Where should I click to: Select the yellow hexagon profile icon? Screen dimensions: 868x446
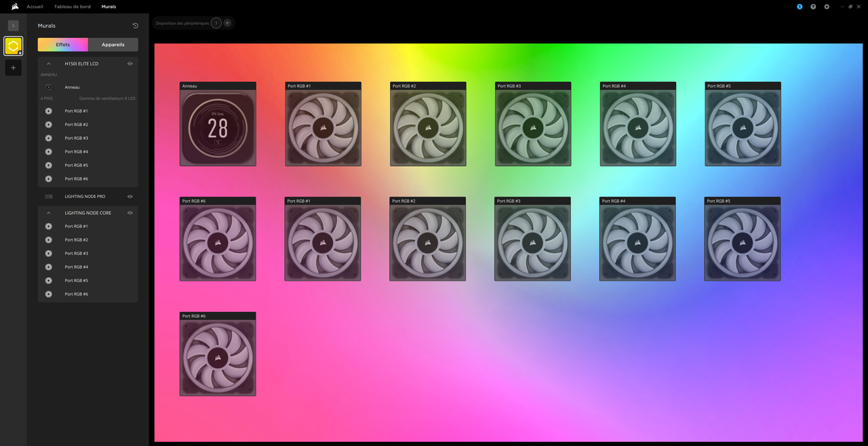pyautogui.click(x=13, y=45)
